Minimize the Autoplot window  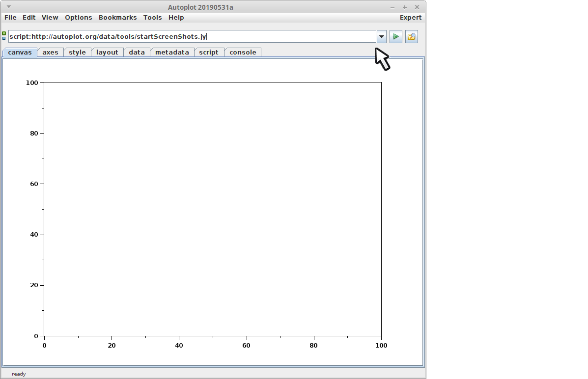(x=392, y=7)
